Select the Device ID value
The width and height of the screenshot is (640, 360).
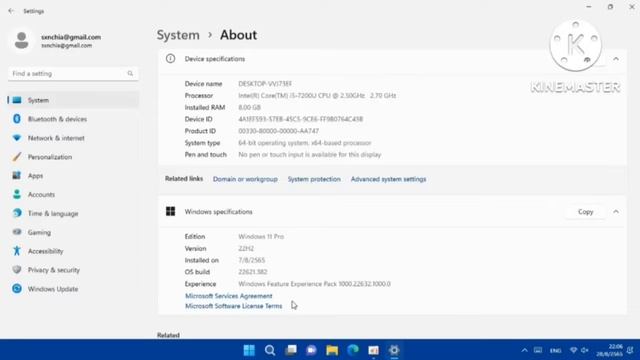point(300,119)
